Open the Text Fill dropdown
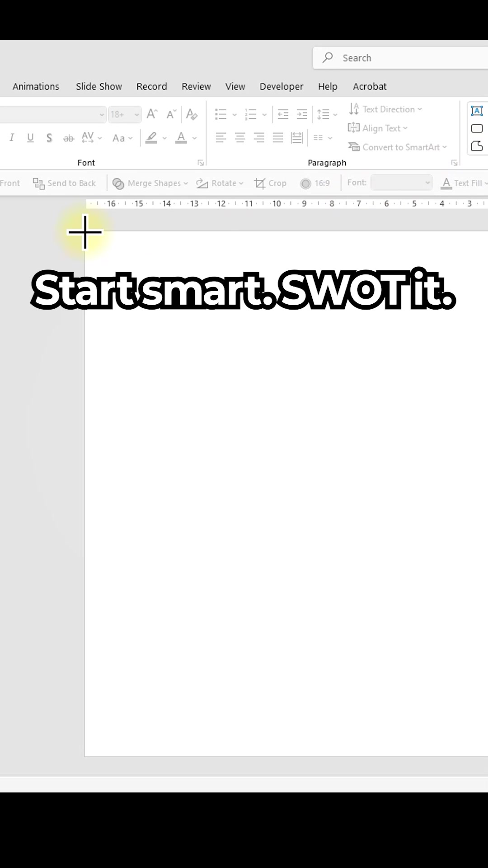This screenshot has width=488, height=868. coord(465,183)
